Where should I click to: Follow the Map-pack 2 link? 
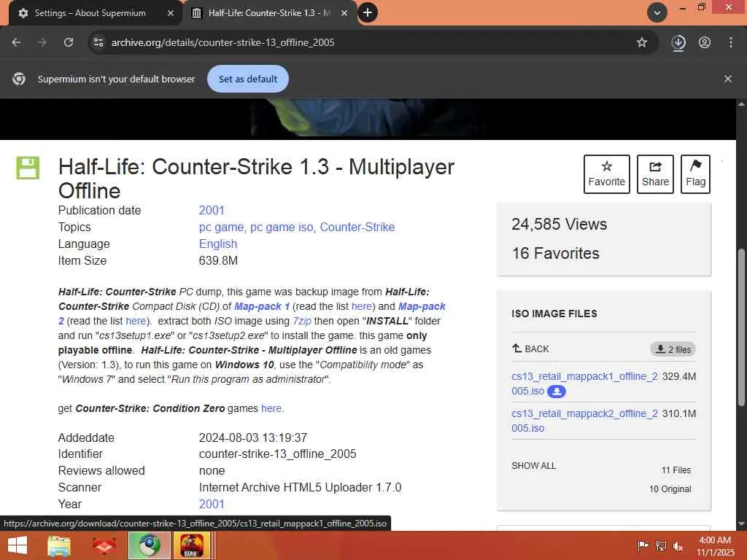pos(422,307)
